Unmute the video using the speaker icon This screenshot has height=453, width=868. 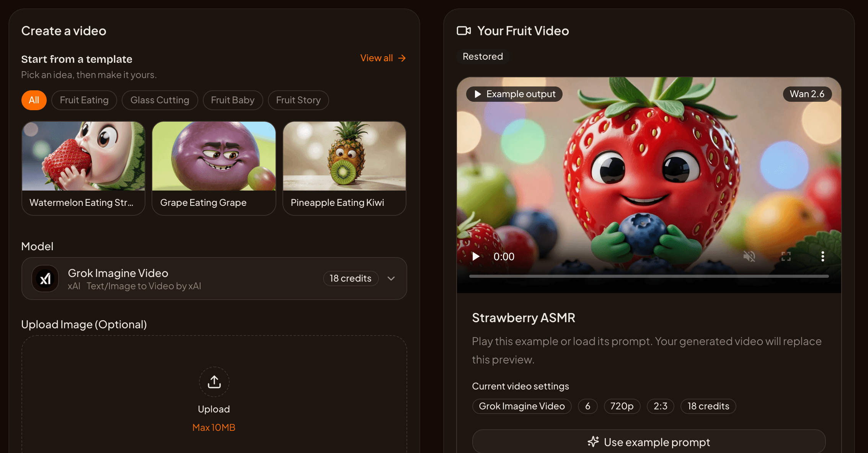tap(749, 256)
